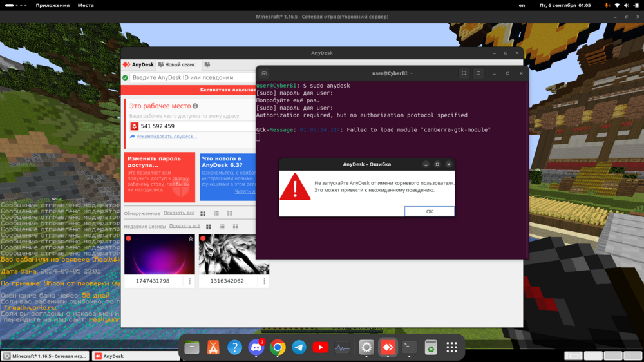
Task: Open the Места menu
Action: (x=86, y=5)
